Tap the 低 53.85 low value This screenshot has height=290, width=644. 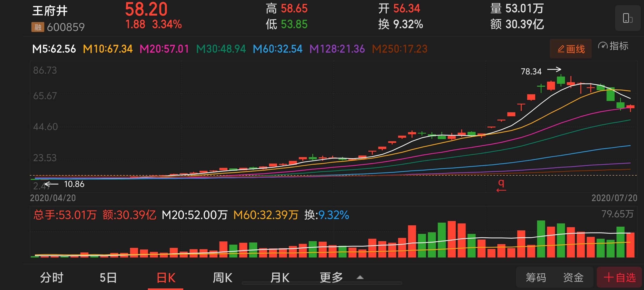pos(287,24)
